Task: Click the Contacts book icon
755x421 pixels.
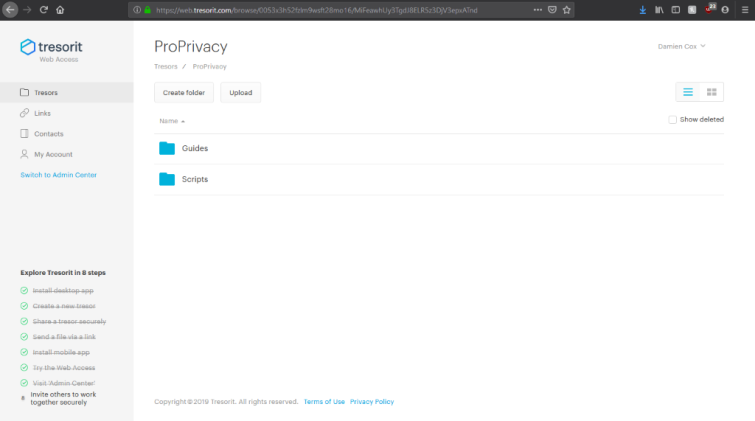Action: click(x=24, y=133)
